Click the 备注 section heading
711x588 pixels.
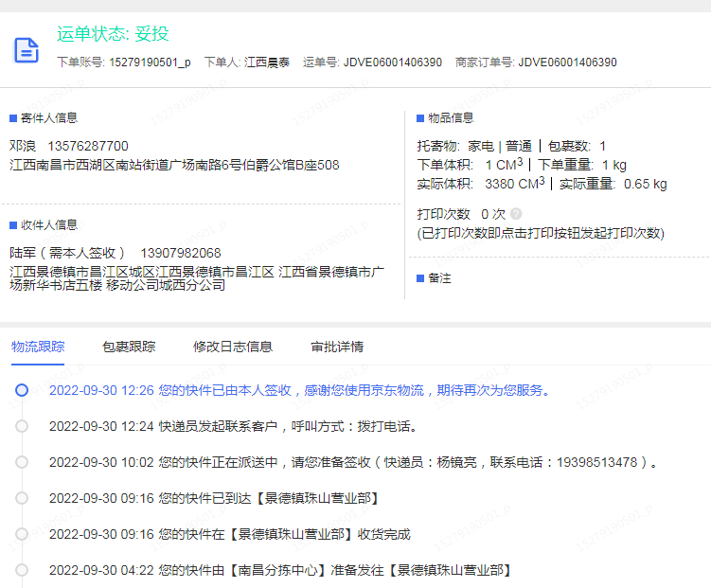click(439, 278)
